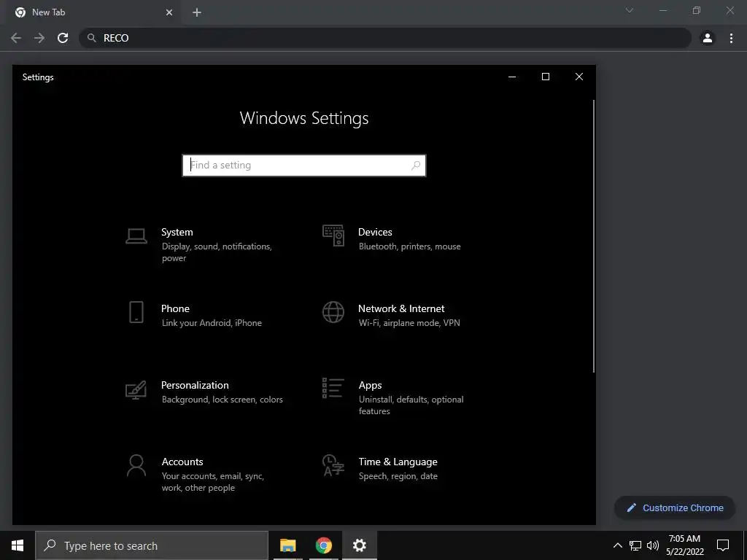Screen dimensions: 747x560
Task: Go back with Chrome's back arrow
Action: tap(16, 38)
